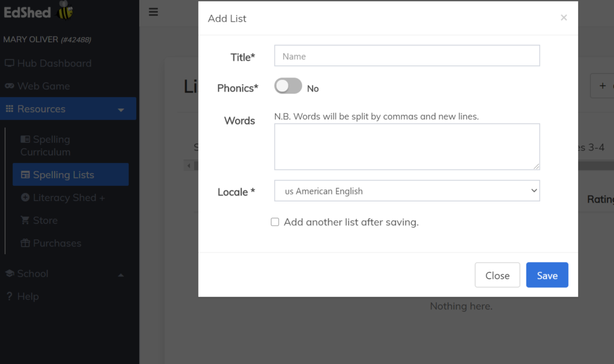614x364 pixels.
Task: Click Save to create list
Action: [547, 275]
